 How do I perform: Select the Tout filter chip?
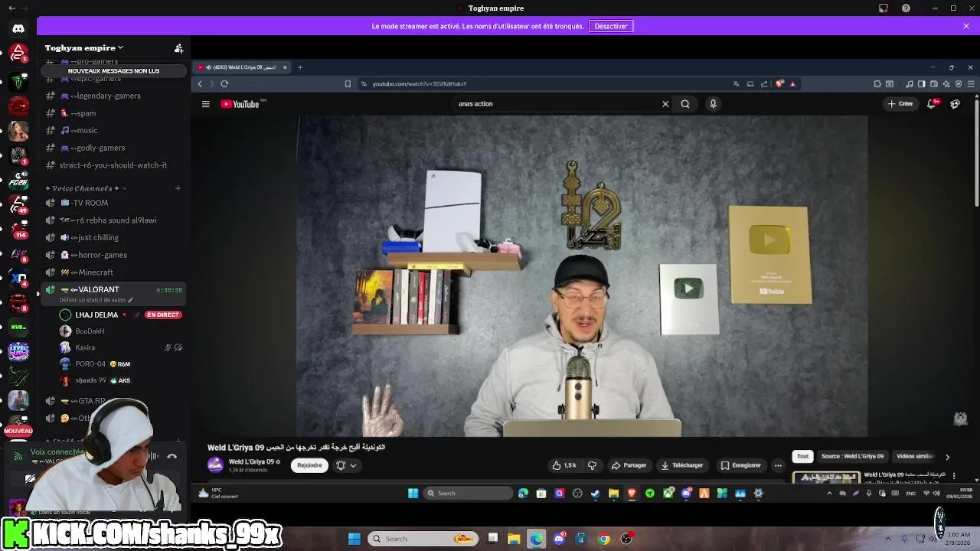802,456
